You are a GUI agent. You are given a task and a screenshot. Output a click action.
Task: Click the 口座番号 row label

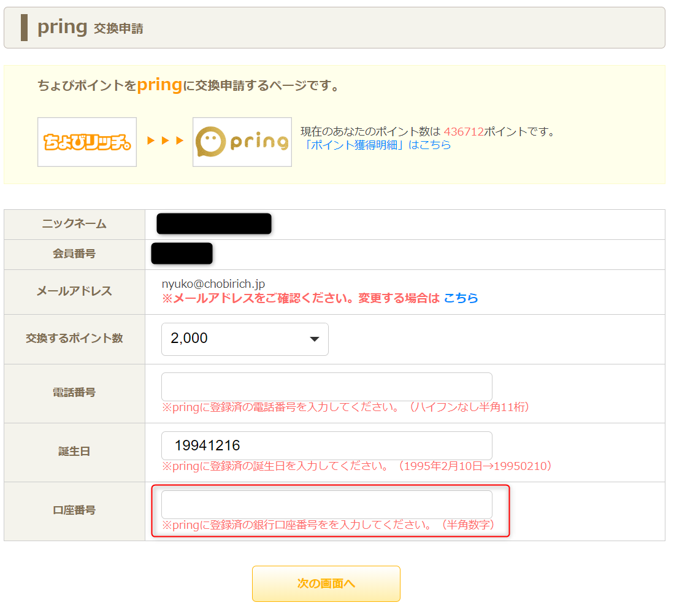[x=74, y=510]
